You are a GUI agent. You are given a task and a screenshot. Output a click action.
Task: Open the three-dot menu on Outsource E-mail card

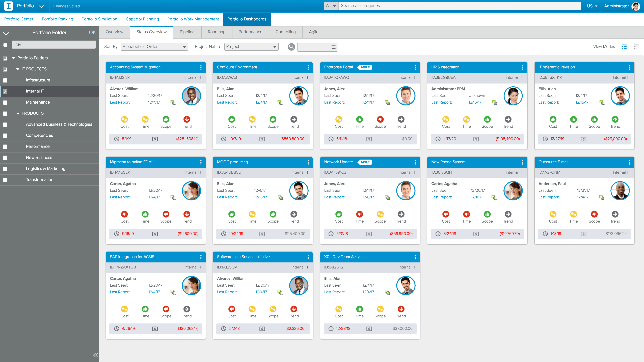click(x=629, y=162)
